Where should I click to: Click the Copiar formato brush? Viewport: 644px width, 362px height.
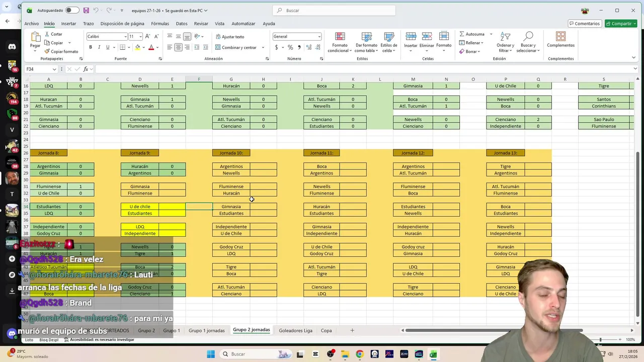point(47,51)
